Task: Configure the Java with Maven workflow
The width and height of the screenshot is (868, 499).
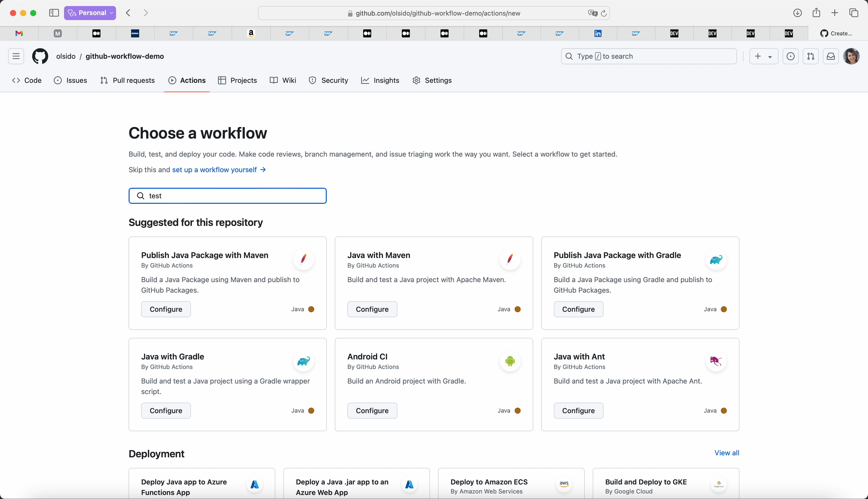Action: point(372,309)
